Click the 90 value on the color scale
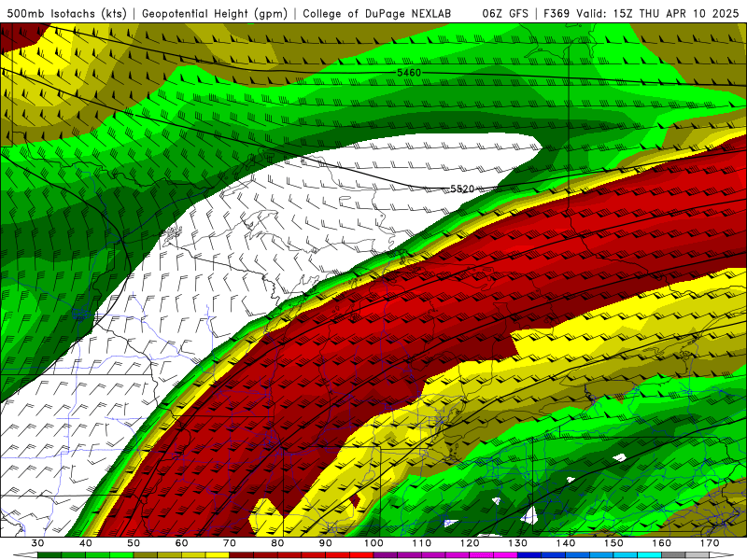747x560 pixels. (325, 543)
